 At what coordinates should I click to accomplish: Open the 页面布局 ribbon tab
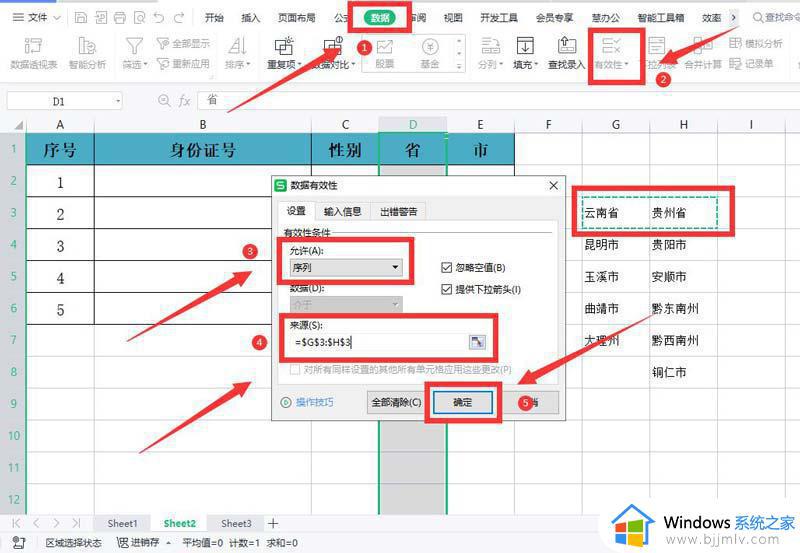pos(296,18)
